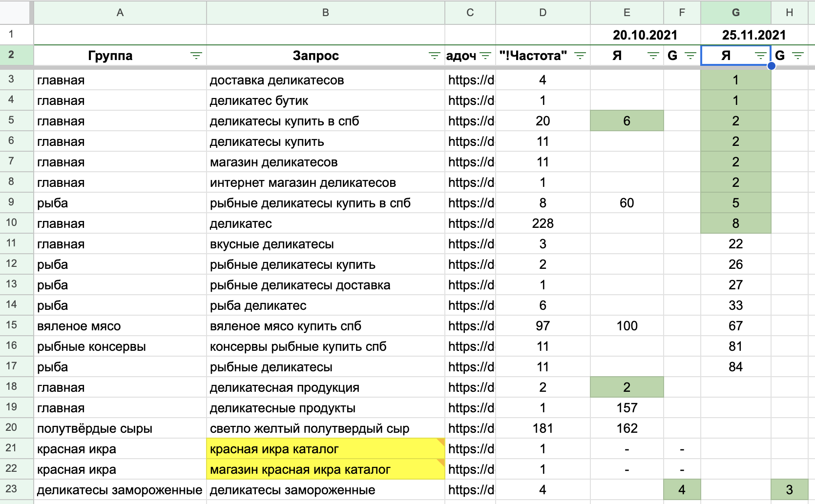Select cell 'рыбные деликатесы доставка'
Image resolution: width=815 pixels, height=504 pixels.
pos(326,285)
